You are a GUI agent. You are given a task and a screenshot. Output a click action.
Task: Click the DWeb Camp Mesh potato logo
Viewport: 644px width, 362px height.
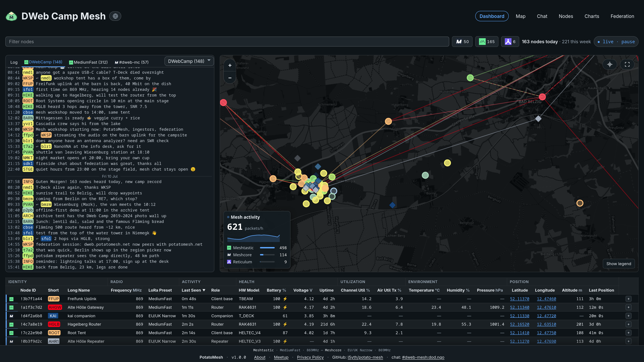point(11,16)
